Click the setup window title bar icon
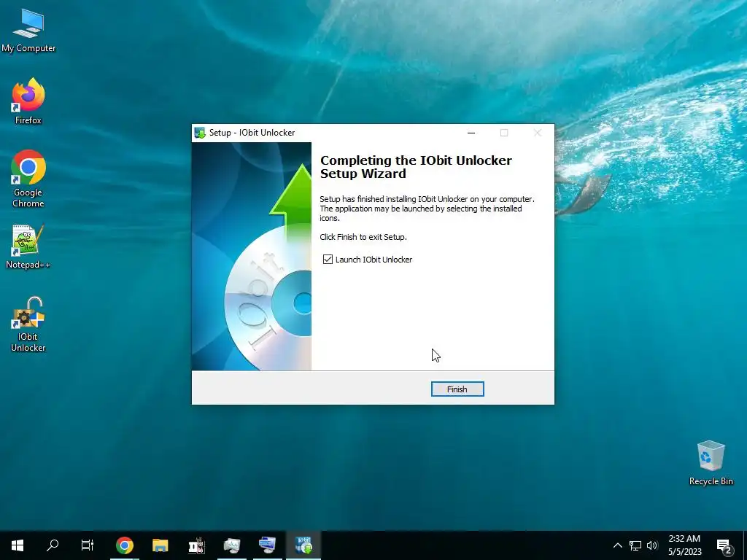Image resolution: width=747 pixels, height=560 pixels. point(200,133)
